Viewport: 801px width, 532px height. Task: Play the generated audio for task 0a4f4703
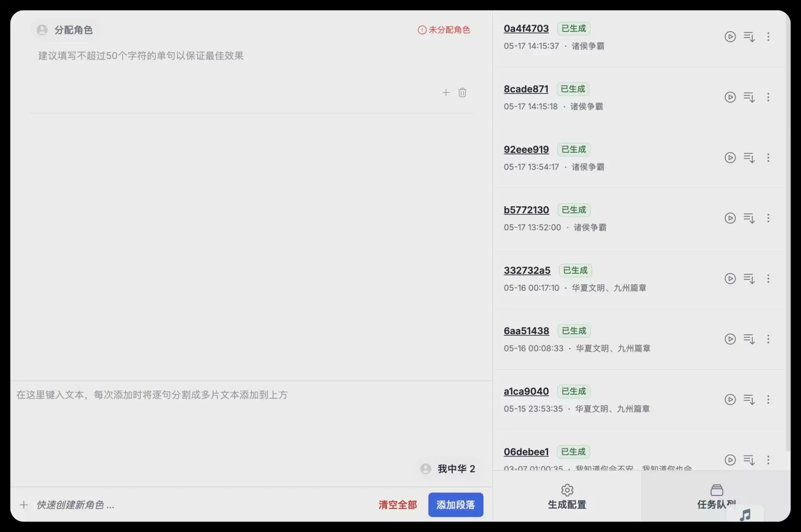click(x=730, y=37)
